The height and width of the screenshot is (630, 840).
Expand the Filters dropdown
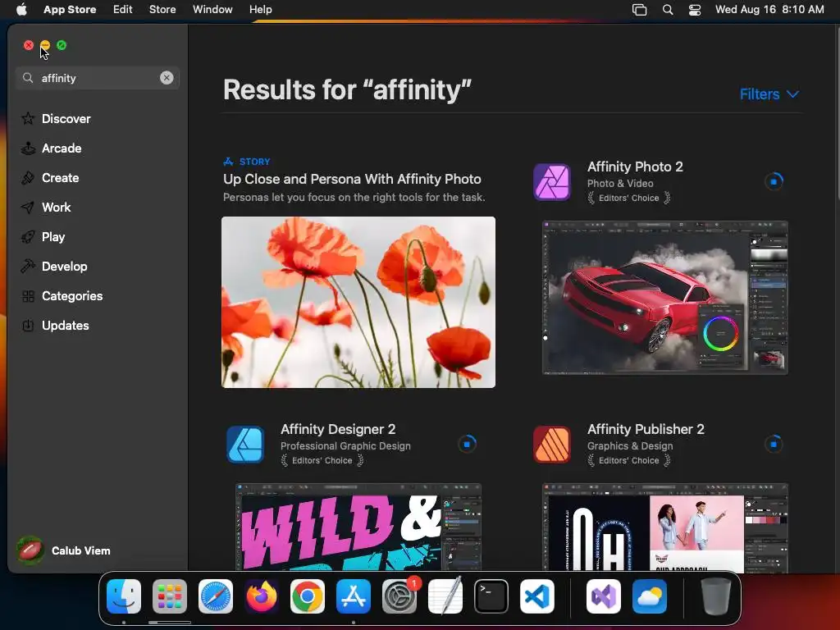point(769,94)
